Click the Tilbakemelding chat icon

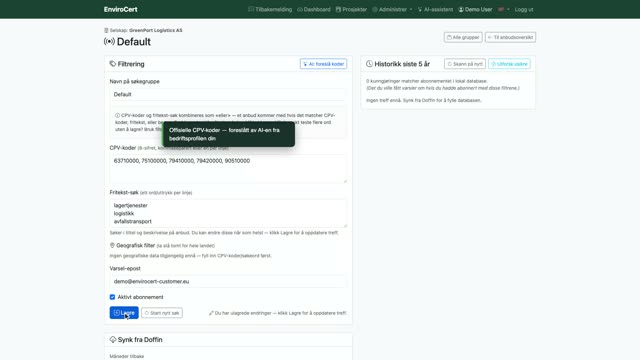[251, 9]
